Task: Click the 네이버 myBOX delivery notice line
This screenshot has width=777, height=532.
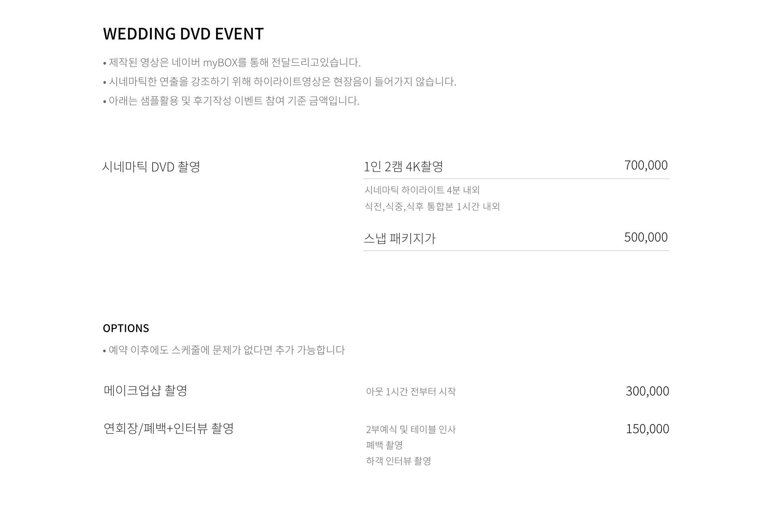Action: (x=231, y=63)
